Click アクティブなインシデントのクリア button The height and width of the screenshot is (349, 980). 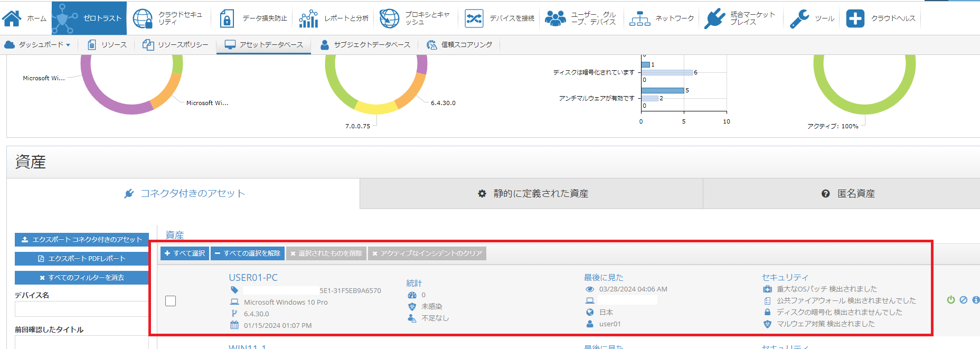427,253
